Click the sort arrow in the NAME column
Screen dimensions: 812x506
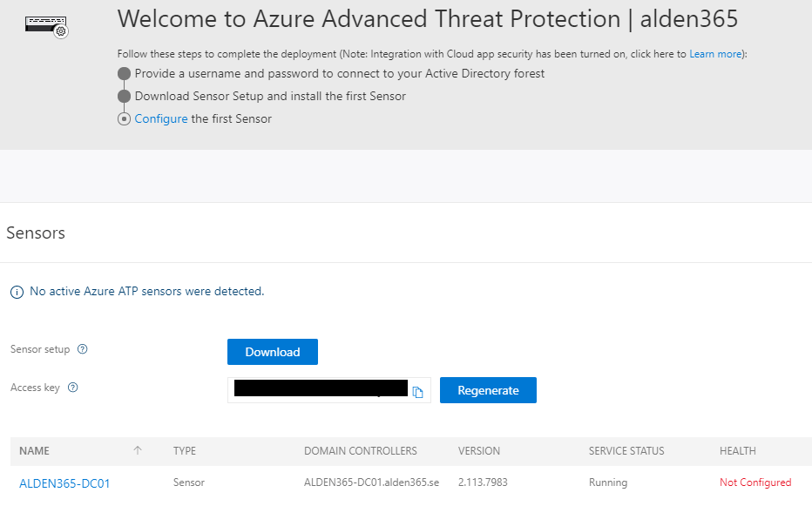pos(138,451)
